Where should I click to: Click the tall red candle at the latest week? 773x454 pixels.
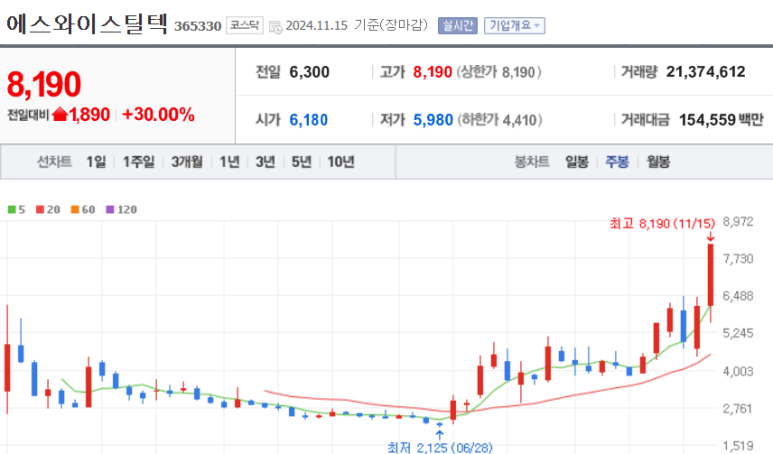pyautogui.click(x=710, y=275)
